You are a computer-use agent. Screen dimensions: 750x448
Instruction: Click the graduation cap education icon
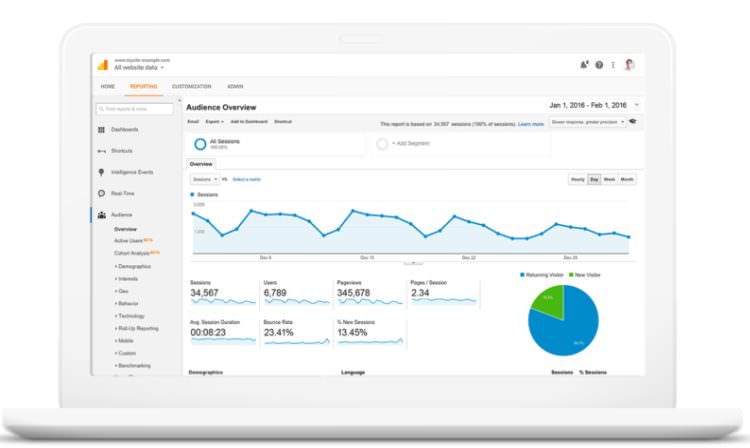pos(633,122)
